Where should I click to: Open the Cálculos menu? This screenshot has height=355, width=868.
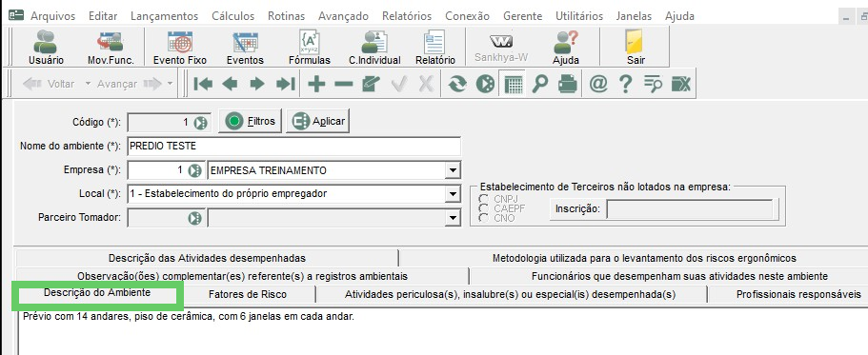coord(233,16)
